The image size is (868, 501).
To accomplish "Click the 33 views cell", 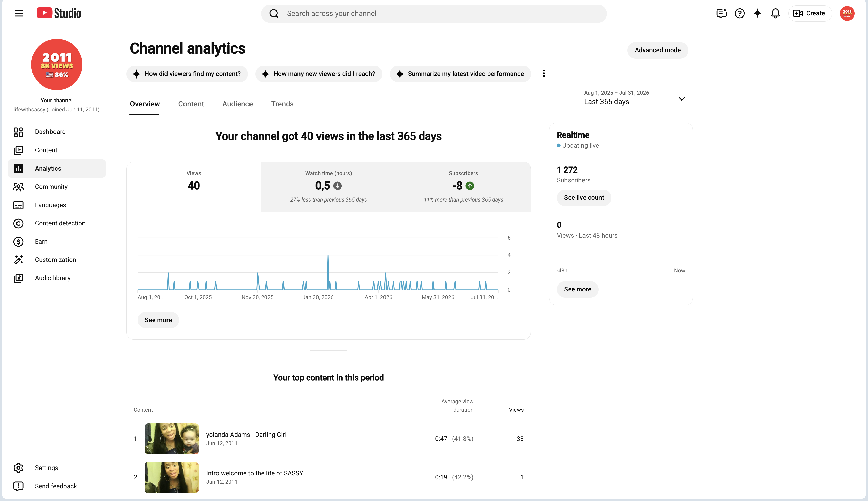I will point(520,439).
